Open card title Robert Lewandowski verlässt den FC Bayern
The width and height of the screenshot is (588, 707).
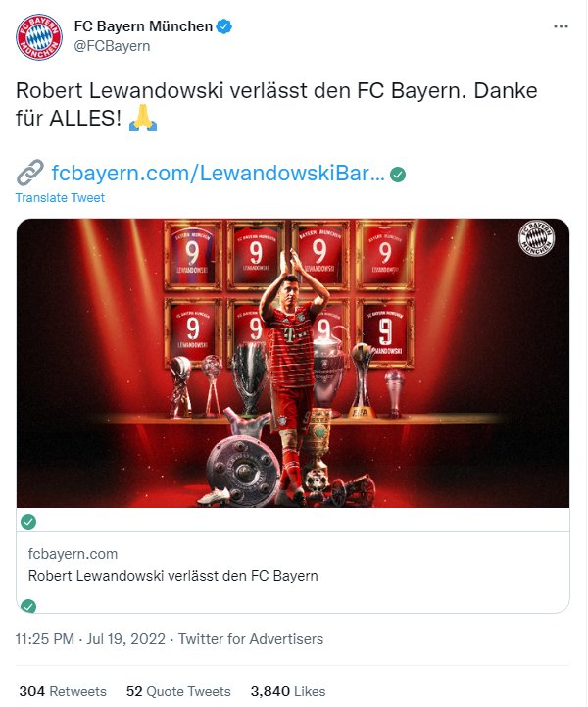click(x=173, y=576)
